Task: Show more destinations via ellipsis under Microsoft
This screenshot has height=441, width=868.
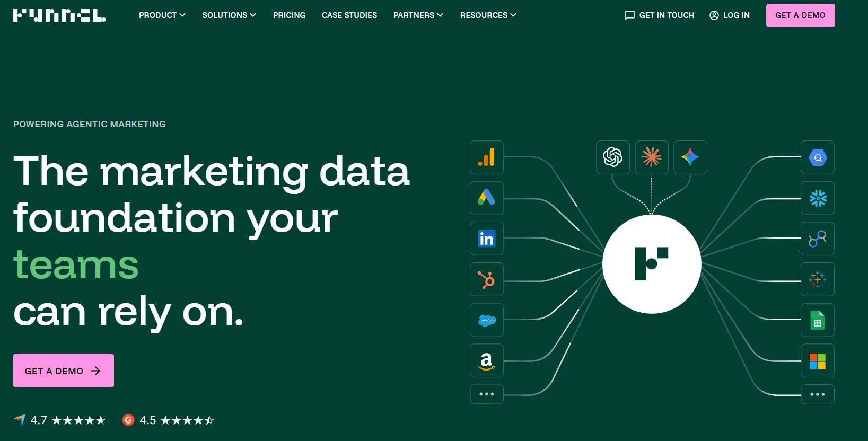Action: [818, 394]
